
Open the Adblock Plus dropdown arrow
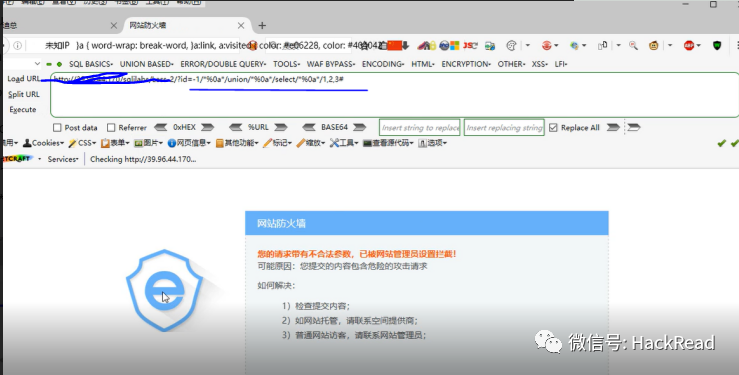[698, 46]
